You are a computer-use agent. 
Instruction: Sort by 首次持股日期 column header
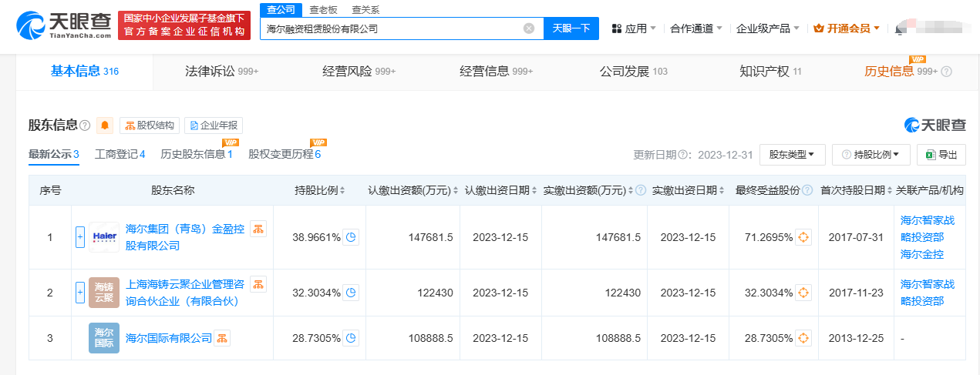pos(855,190)
